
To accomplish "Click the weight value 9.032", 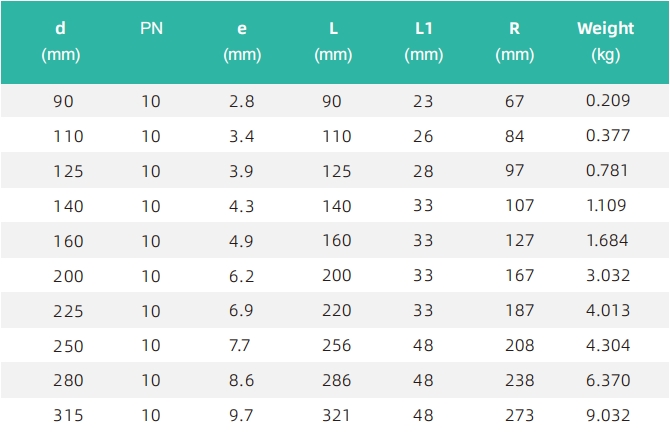I will click(x=608, y=415).
